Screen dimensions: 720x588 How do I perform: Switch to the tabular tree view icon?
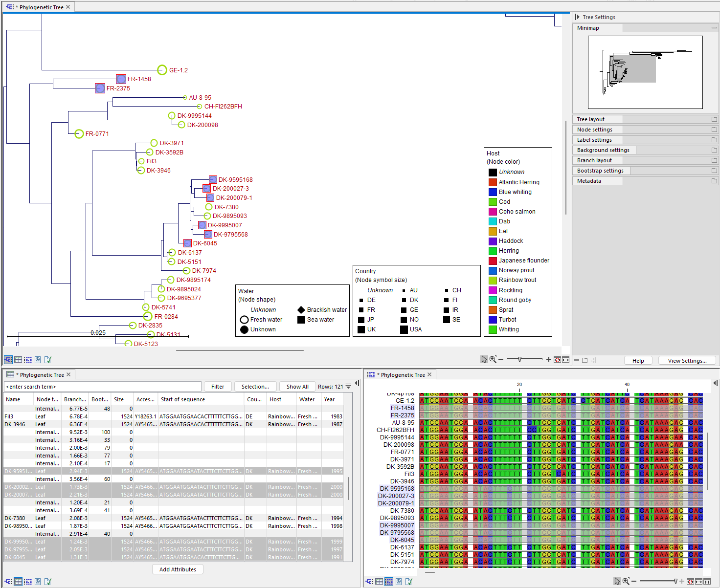18,359
